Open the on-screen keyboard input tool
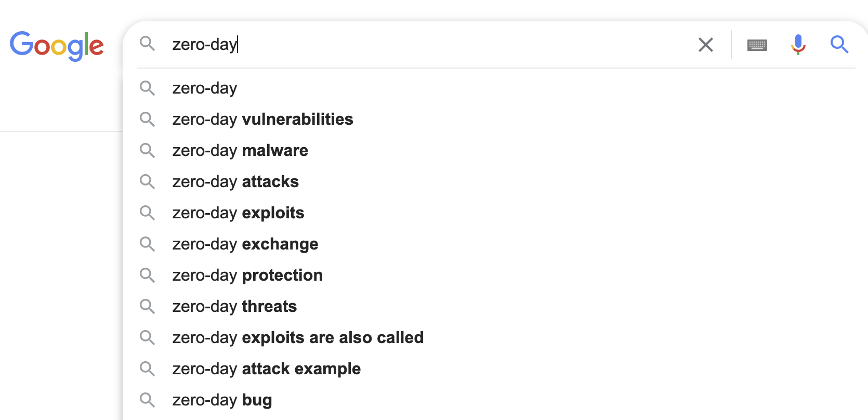The image size is (868, 420). point(757,45)
